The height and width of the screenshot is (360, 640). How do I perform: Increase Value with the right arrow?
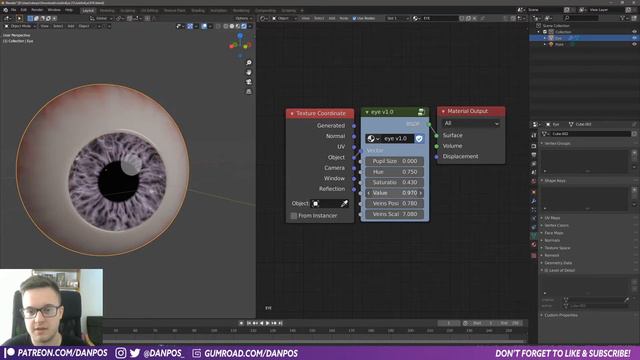(421, 193)
